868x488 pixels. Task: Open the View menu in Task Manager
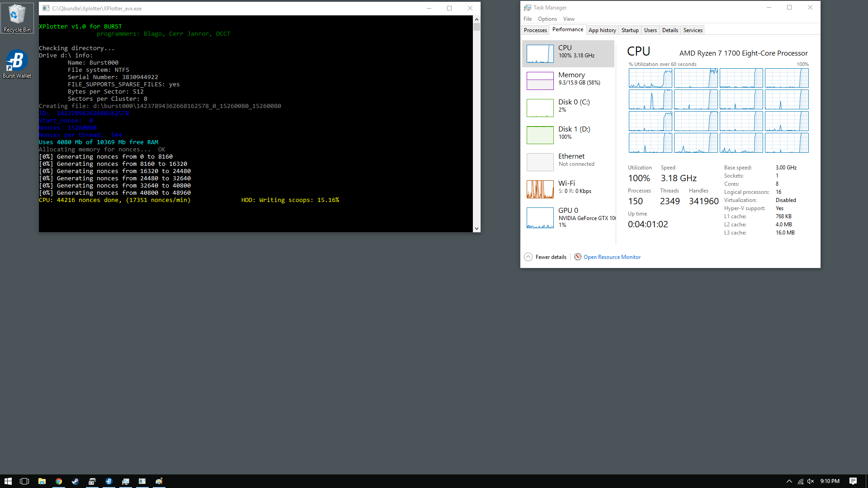point(569,19)
